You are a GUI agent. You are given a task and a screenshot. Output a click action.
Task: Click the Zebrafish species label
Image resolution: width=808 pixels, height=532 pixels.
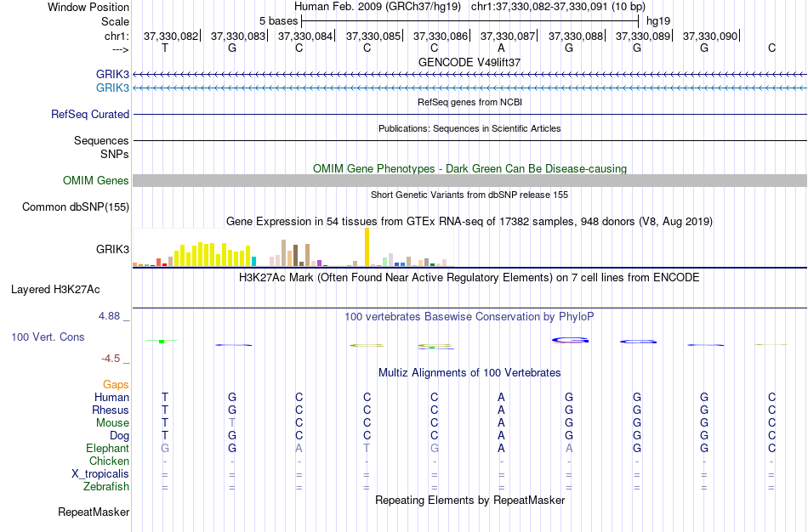[x=106, y=486]
